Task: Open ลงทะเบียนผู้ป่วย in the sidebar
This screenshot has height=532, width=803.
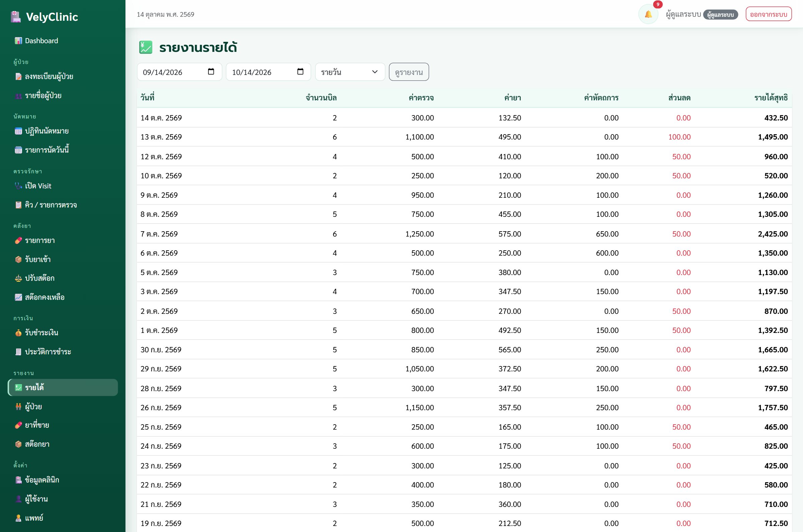Action: click(63, 76)
